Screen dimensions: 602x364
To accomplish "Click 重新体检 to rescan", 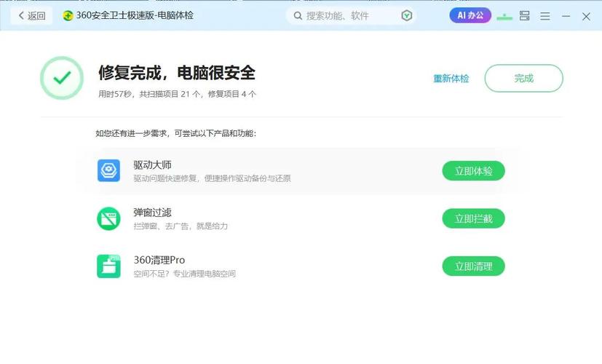I will click(451, 79).
